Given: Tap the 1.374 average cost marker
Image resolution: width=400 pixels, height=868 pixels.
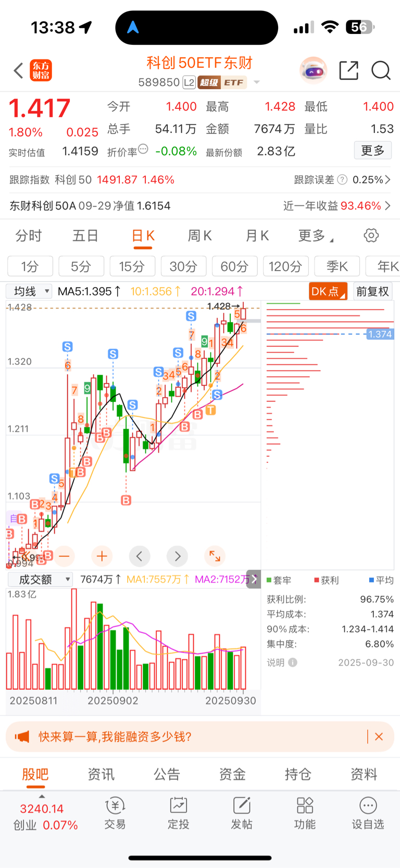Looking at the screenshot, I should tap(380, 334).
